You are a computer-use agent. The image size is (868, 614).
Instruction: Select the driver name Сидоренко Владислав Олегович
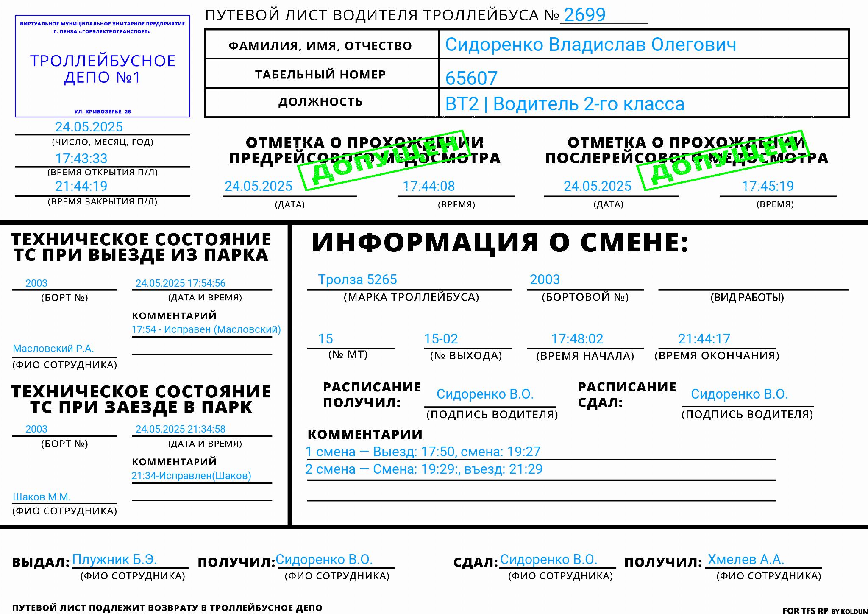point(589,45)
